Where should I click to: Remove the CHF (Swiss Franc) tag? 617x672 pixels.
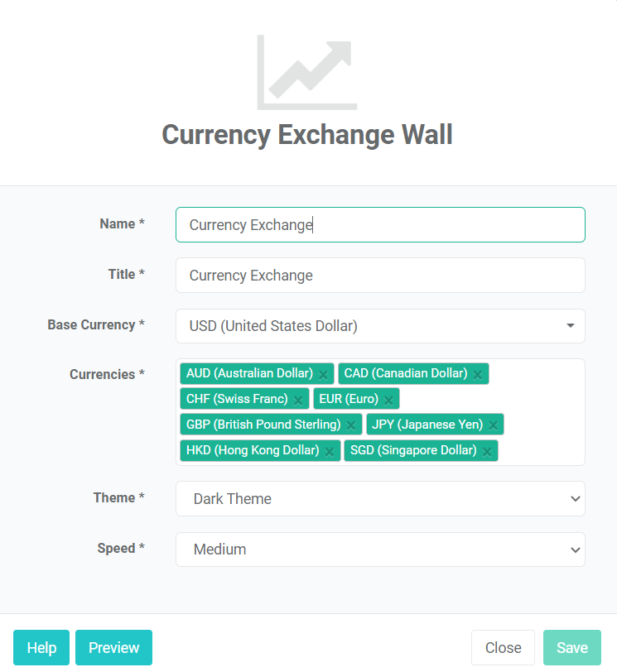point(298,401)
